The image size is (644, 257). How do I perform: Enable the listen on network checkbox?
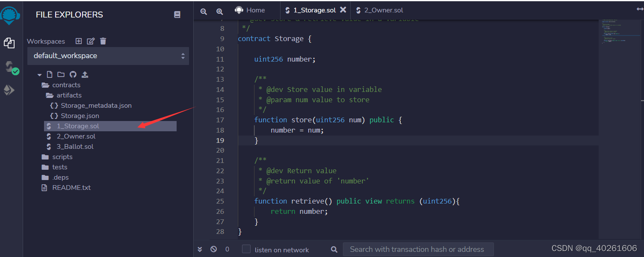(246, 249)
